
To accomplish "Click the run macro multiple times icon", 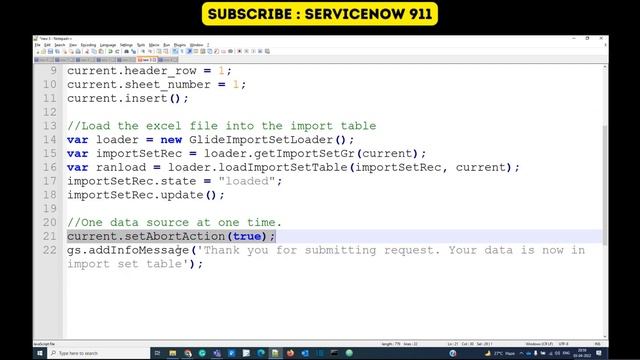I will [x=260, y=51].
